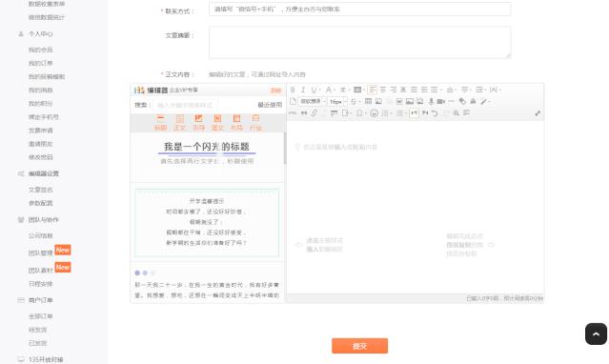Click the video camera insert icon
The image size is (609, 364).
click(440, 101)
